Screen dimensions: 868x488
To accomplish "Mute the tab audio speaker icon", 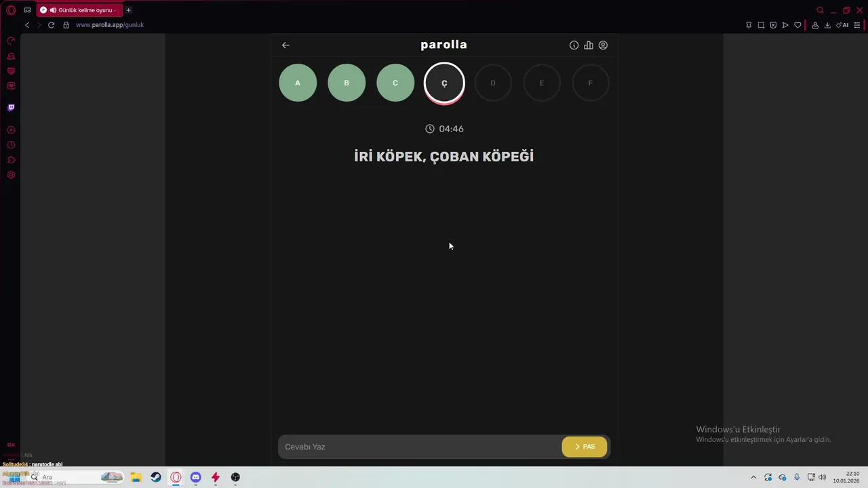I will pos(53,10).
